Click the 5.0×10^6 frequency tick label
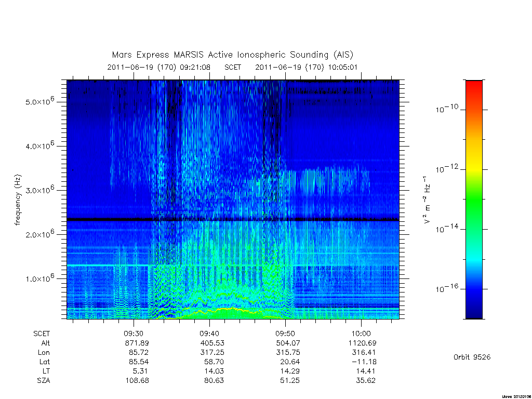Screen dimensions: 532x399 point(39,101)
